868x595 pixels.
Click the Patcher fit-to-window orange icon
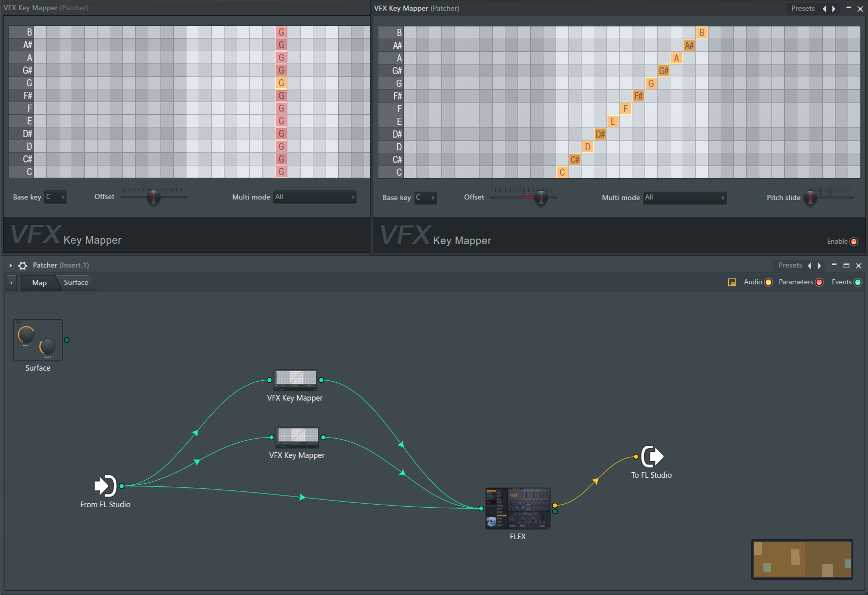732,282
